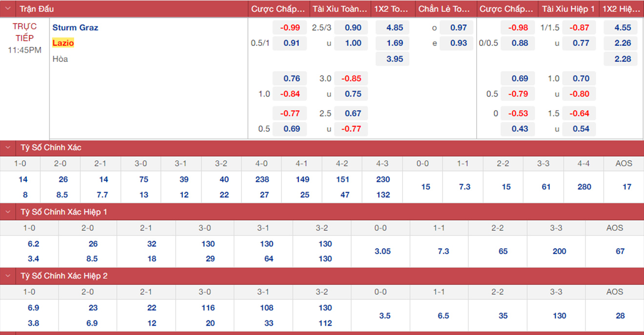
Task: Select the Tài Xỉu Hiệp 1 column header
Action: 568,9
